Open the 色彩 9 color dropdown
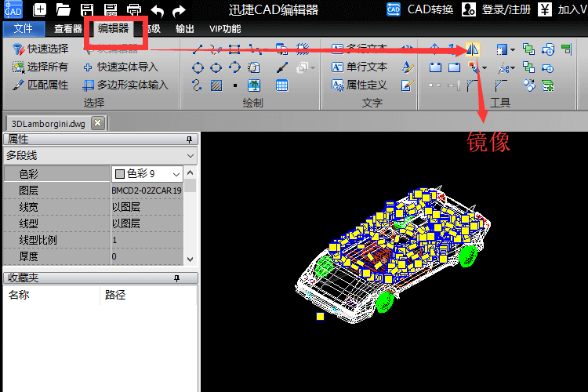This screenshot has width=588, height=392. pyautogui.click(x=176, y=174)
